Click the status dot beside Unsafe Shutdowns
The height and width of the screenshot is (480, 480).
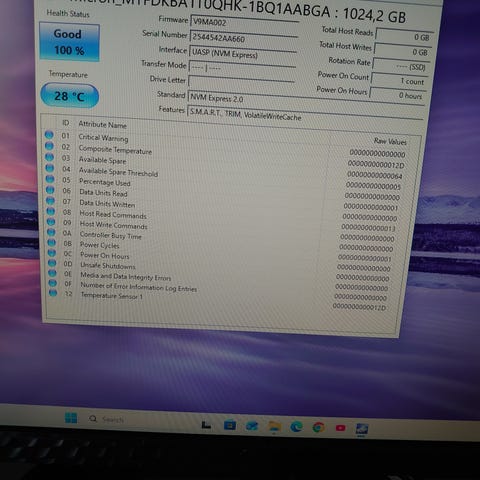[x=52, y=263]
